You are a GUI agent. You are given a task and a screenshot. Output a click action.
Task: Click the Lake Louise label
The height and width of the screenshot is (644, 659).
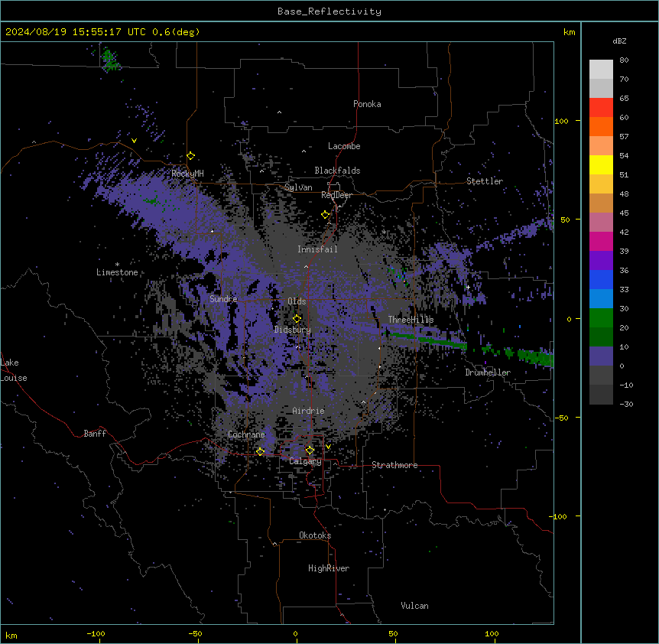(14, 370)
